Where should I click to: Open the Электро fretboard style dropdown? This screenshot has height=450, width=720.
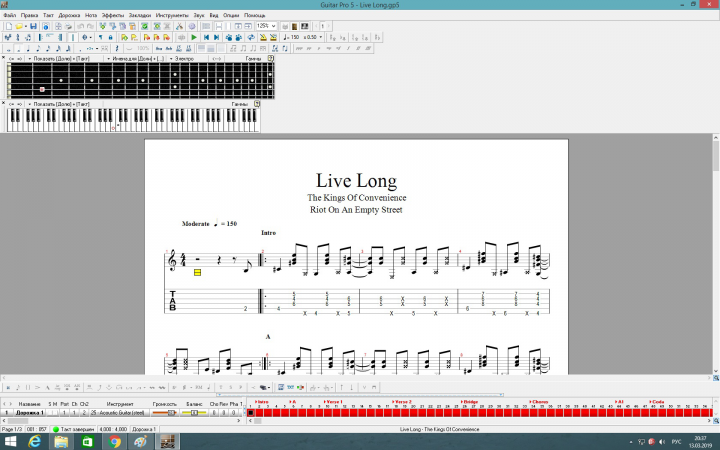(182, 59)
